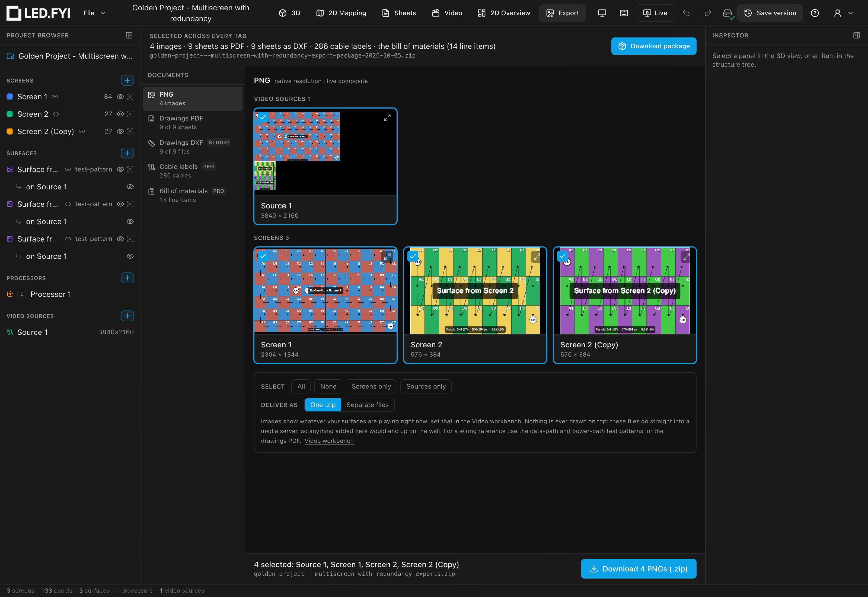This screenshot has width=868, height=597.
Task: Follow the Video workbench link
Action: pyautogui.click(x=329, y=441)
